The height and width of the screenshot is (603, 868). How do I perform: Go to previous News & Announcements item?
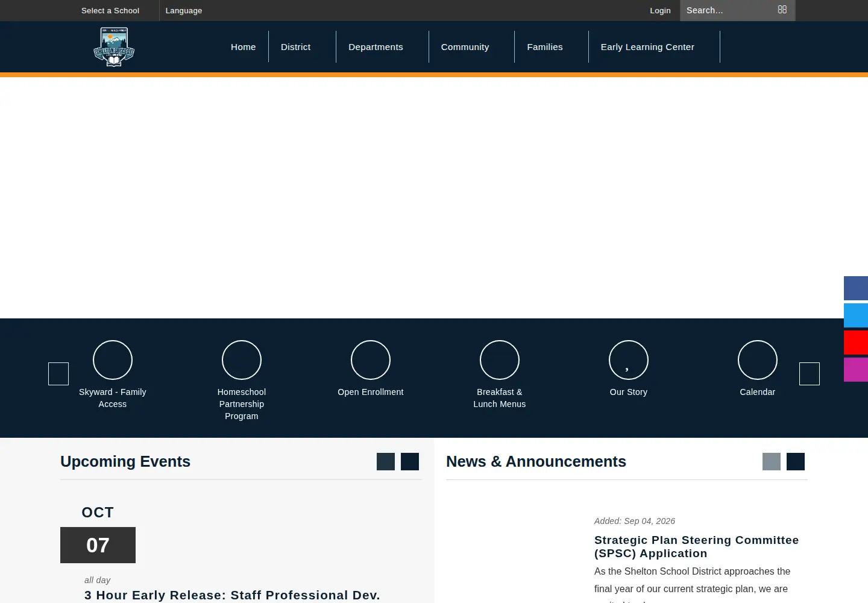pos(772,462)
